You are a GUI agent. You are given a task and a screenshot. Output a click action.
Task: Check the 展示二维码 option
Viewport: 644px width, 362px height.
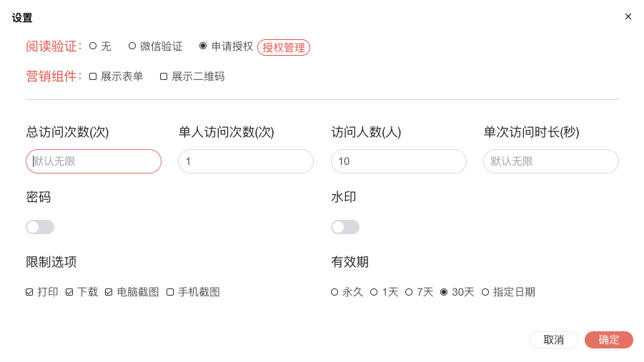coord(164,76)
